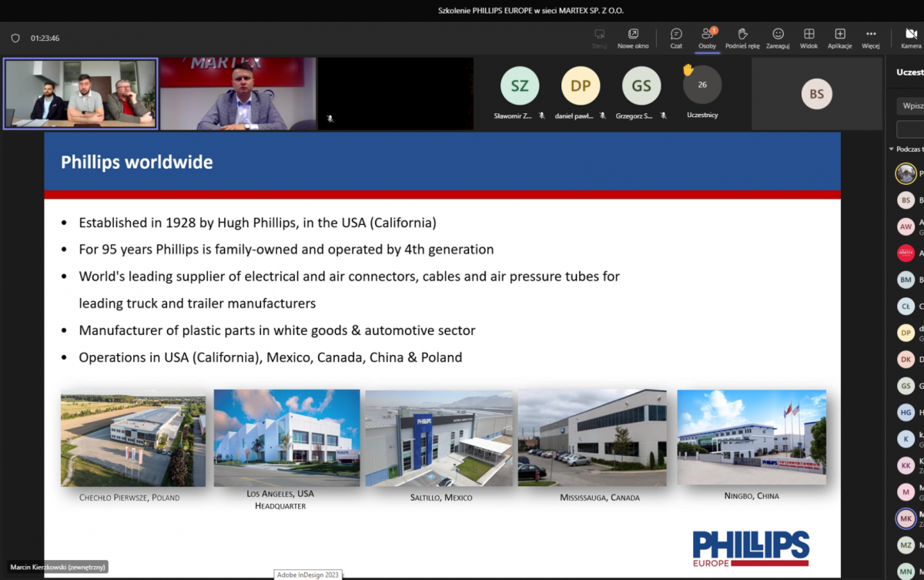The width and height of the screenshot is (924, 580).
Task: Click the Marcin Kierzkowski presenter name label
Action: click(58, 567)
